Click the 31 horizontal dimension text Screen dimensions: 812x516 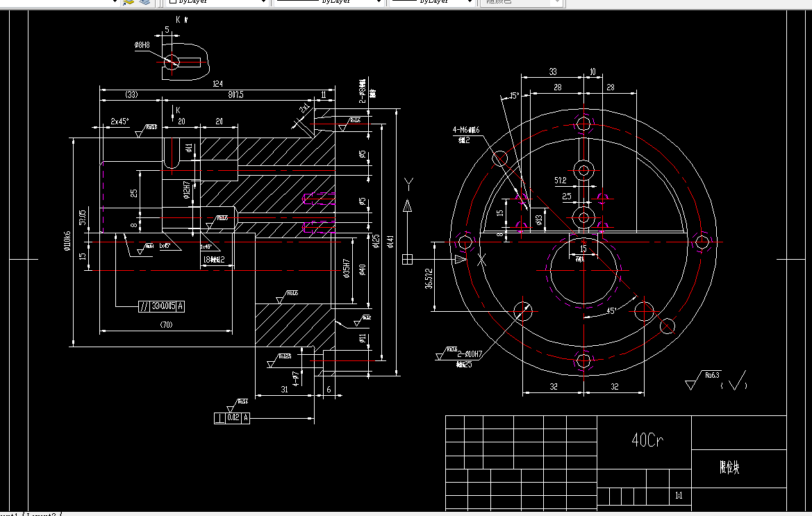pyautogui.click(x=284, y=389)
